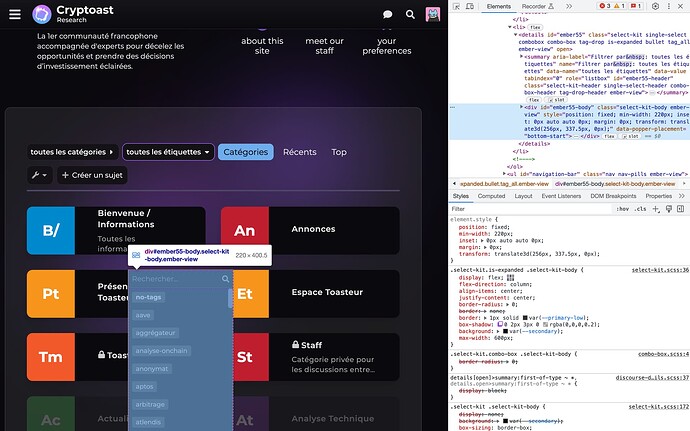Click the background var(--secondary) color swatch
Screen dimensions: 690x431
click(506, 331)
